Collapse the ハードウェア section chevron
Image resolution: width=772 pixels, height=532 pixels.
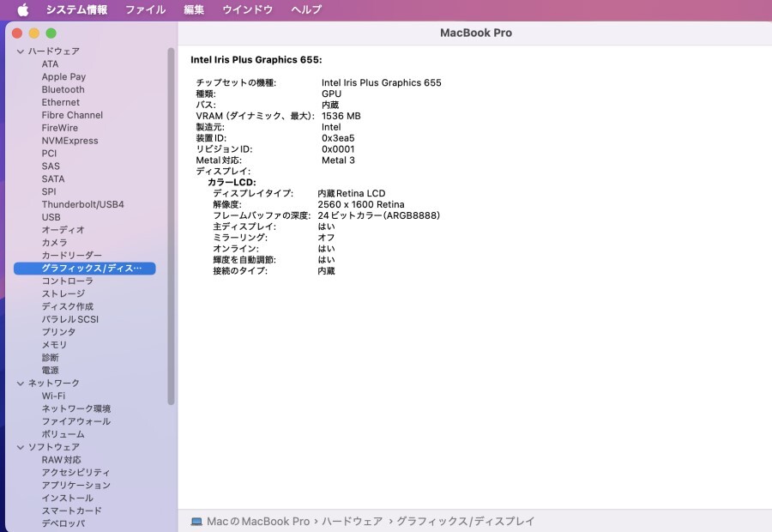coord(21,51)
